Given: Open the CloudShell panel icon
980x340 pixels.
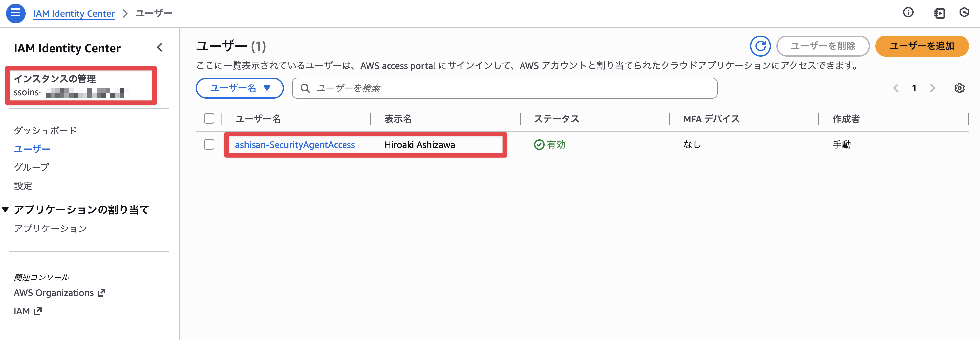Looking at the screenshot, I should pos(939,13).
